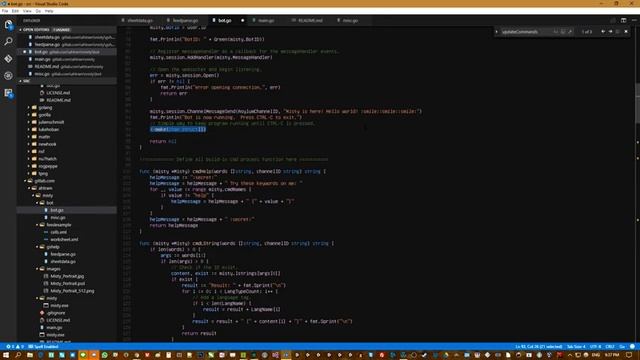Open the Edit menu
The height and width of the screenshot is (360, 640).
click(15, 11)
